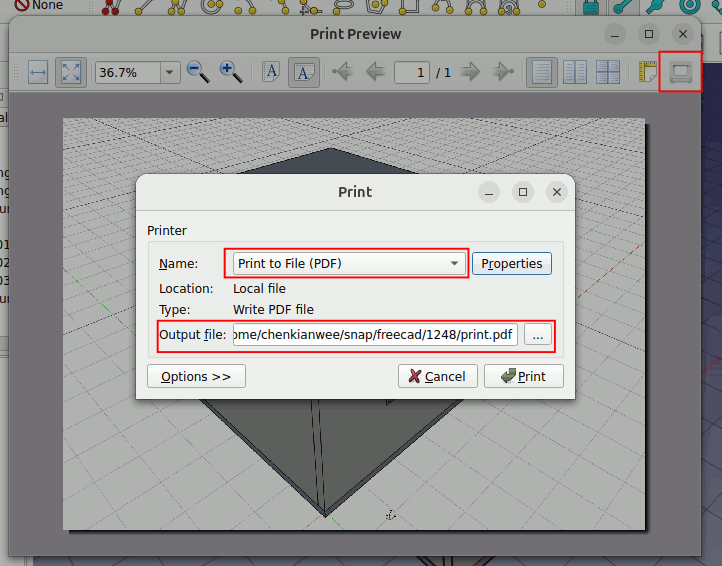Click Cancel in the Print dialog

click(x=437, y=376)
